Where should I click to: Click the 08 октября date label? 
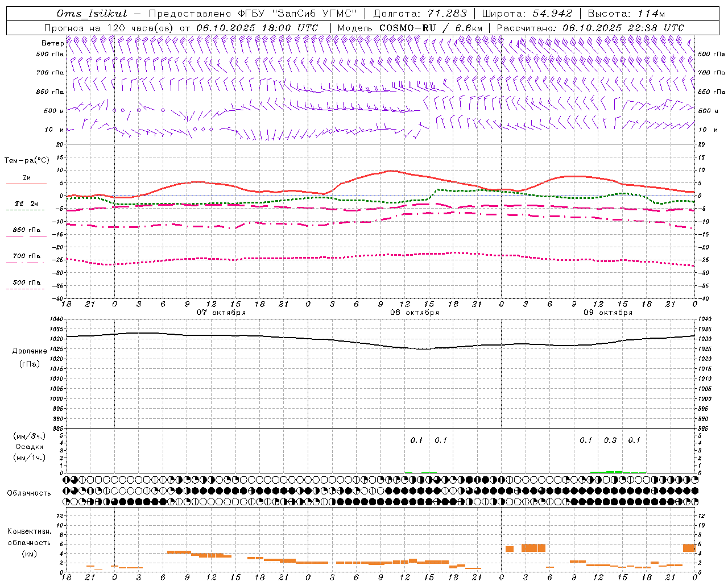click(x=415, y=313)
